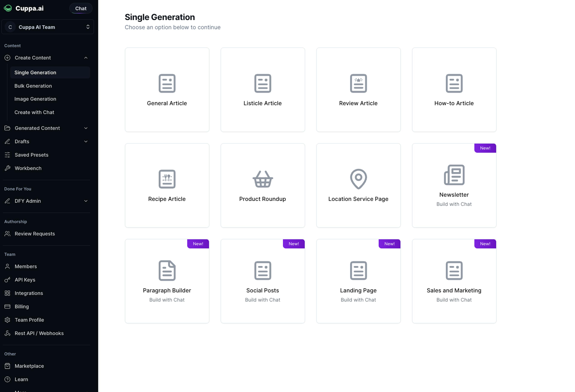The width and height of the screenshot is (575, 392).
Task: Expand the Generated Content section
Action: (x=46, y=128)
